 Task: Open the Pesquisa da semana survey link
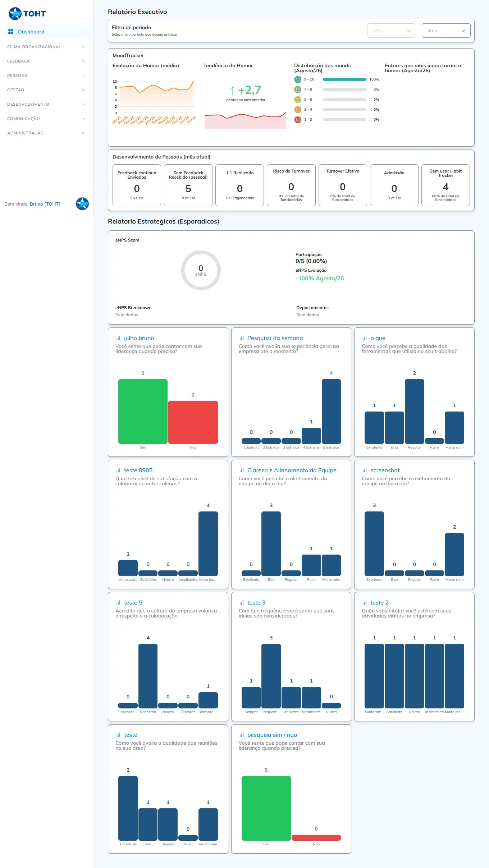pos(275,338)
